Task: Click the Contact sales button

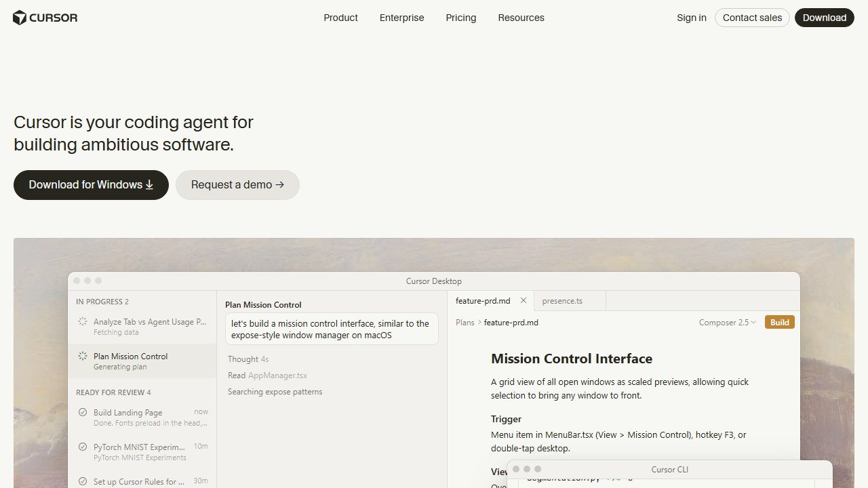Action: [752, 18]
